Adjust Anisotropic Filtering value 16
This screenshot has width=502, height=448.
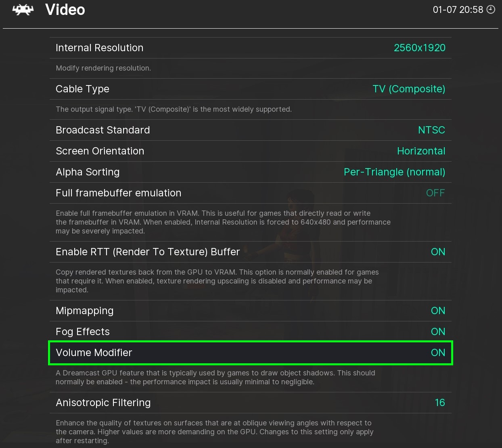(439, 403)
